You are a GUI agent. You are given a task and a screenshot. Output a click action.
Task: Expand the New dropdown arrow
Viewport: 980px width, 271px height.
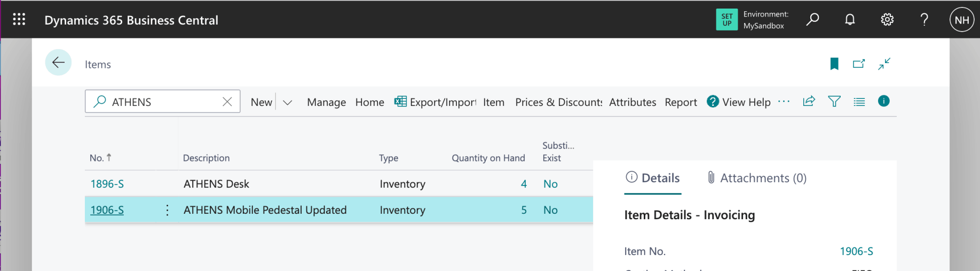coord(288,102)
